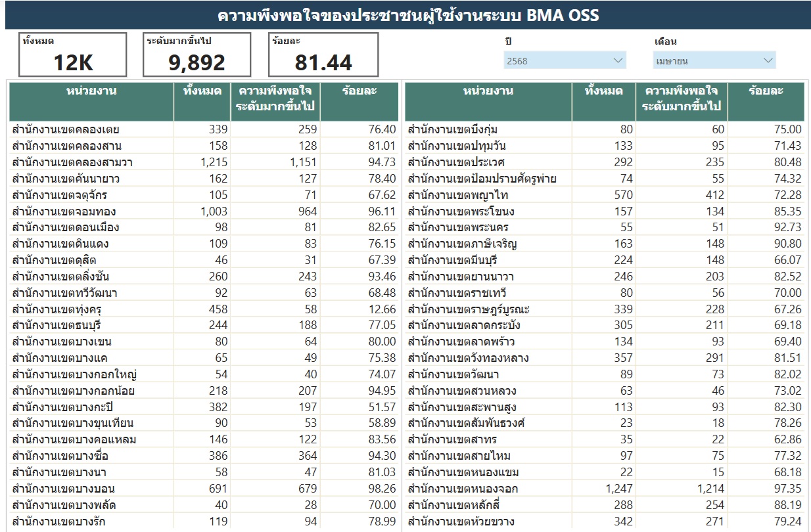
Task: Click the BMA OSS dashboard title banner
Action: [x=407, y=15]
